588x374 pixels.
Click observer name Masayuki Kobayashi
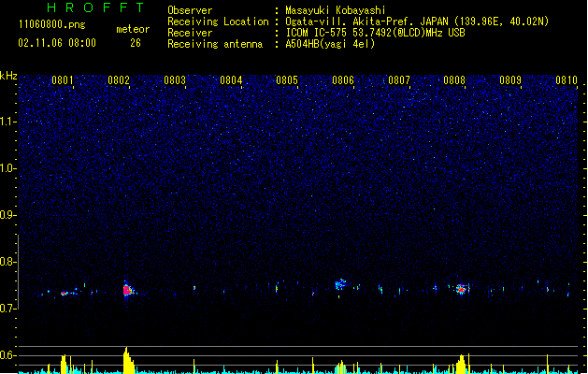click(x=336, y=10)
